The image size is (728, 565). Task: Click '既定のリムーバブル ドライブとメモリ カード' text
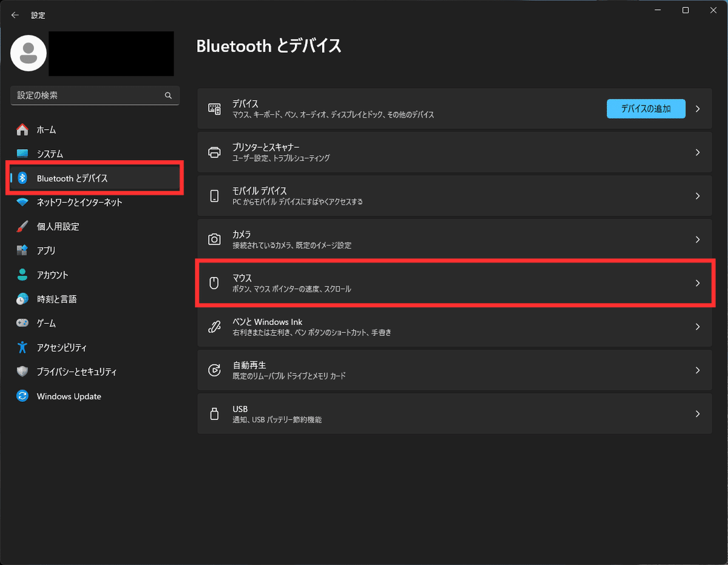pos(289,376)
